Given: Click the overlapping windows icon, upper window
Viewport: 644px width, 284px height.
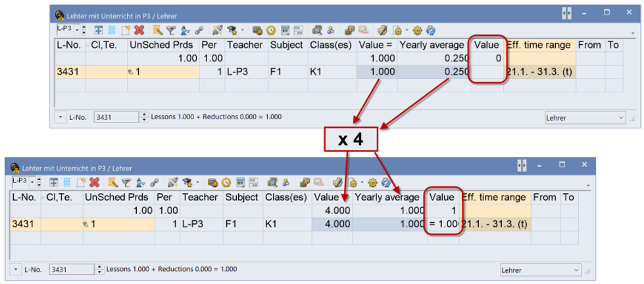Looking at the screenshot, I should click(349, 30).
